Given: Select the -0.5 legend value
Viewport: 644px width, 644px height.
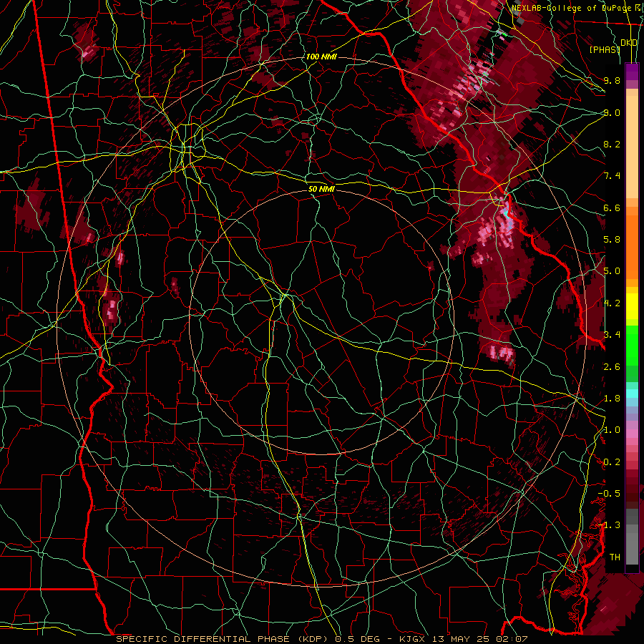Looking at the screenshot, I should [x=609, y=494].
